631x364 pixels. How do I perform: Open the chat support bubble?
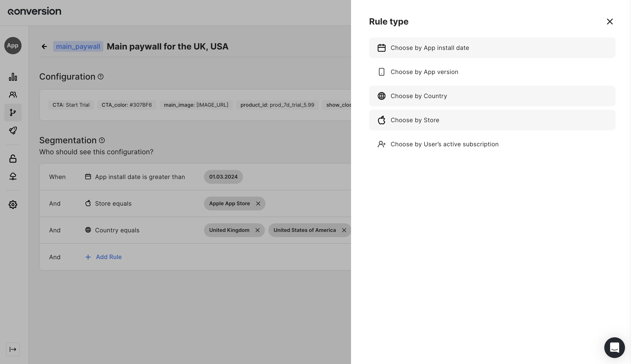614,347
